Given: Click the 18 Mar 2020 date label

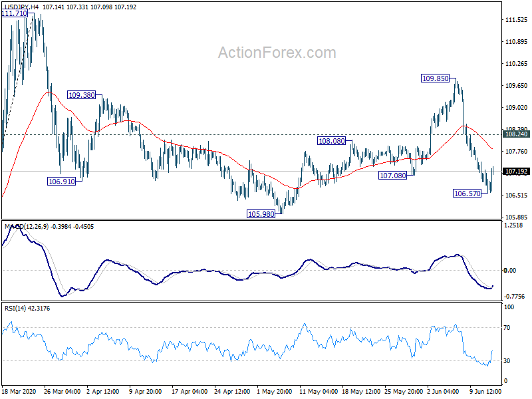Looking at the screenshot, I should point(19,391).
